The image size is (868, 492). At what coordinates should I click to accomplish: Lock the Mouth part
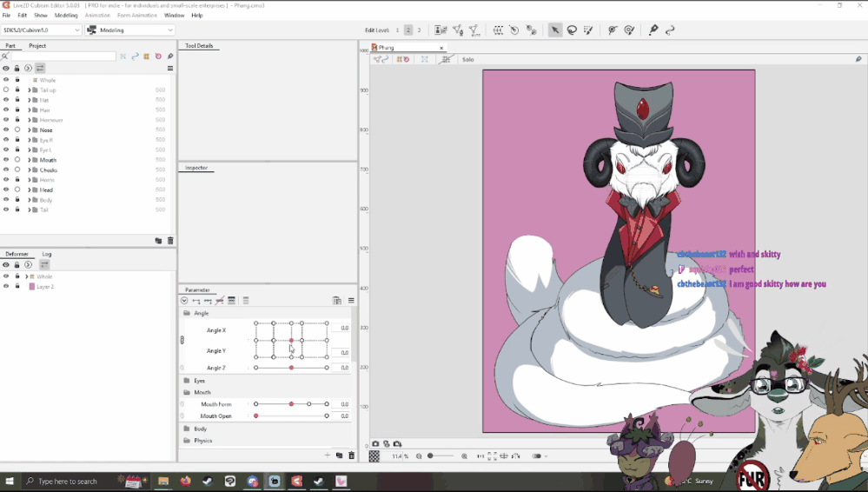point(17,160)
